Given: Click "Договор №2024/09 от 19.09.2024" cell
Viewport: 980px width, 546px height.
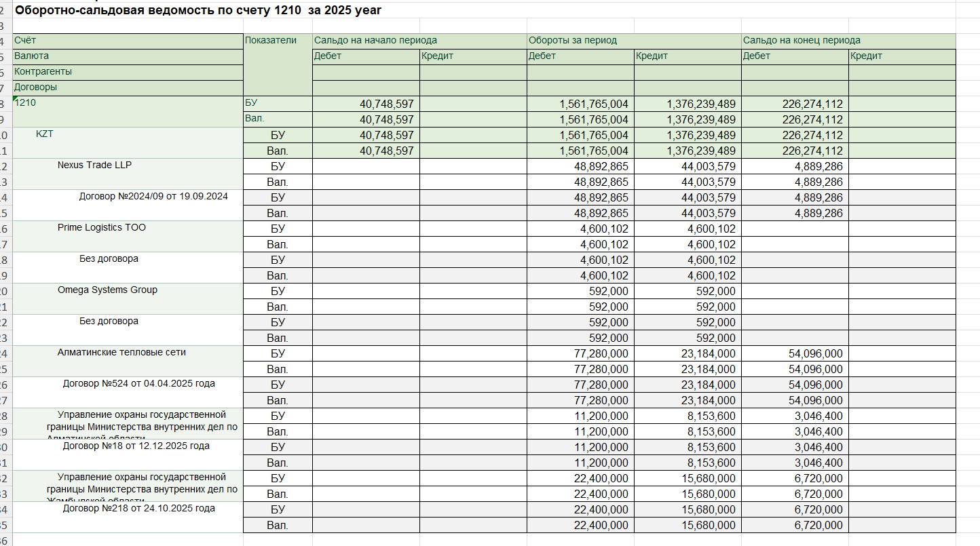Looking at the screenshot, I should pos(128,205).
